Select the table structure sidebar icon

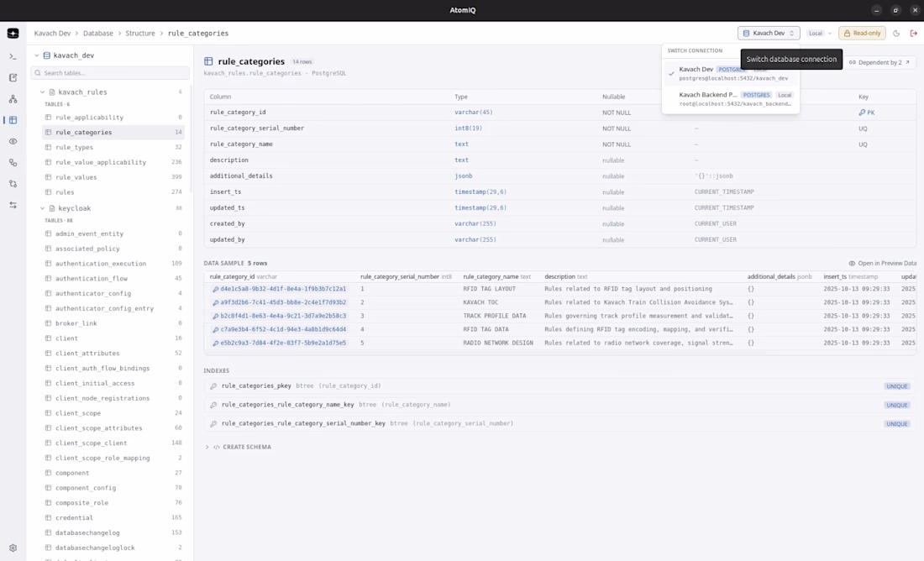point(13,120)
